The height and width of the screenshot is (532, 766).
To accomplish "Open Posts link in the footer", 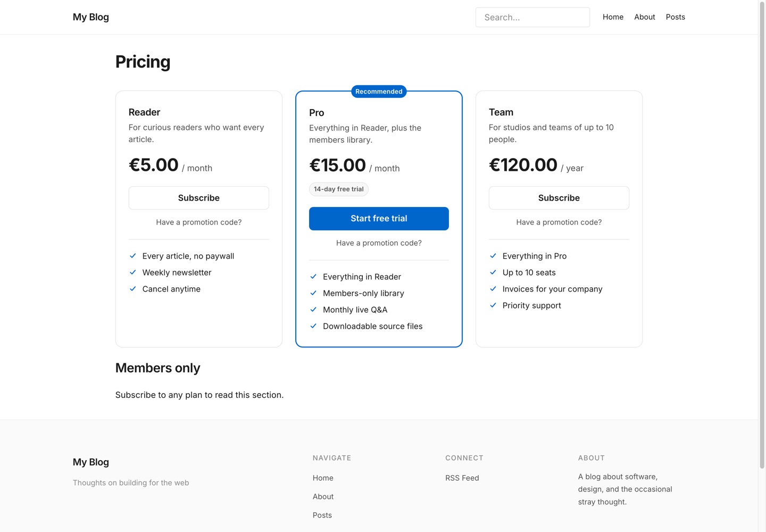I will (x=322, y=516).
